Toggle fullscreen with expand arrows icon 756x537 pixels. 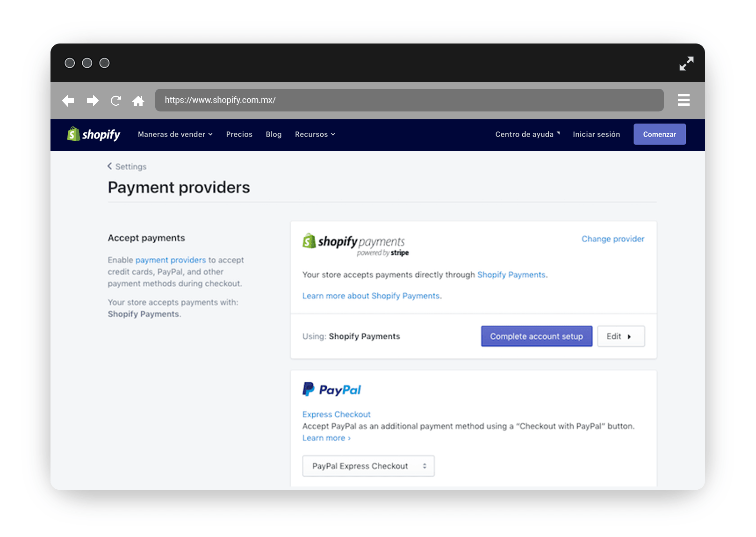686,64
